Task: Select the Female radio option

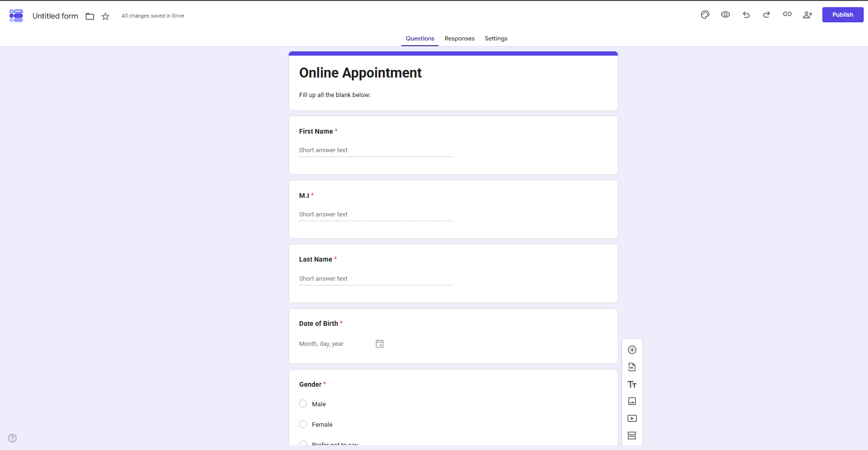Action: [x=303, y=424]
